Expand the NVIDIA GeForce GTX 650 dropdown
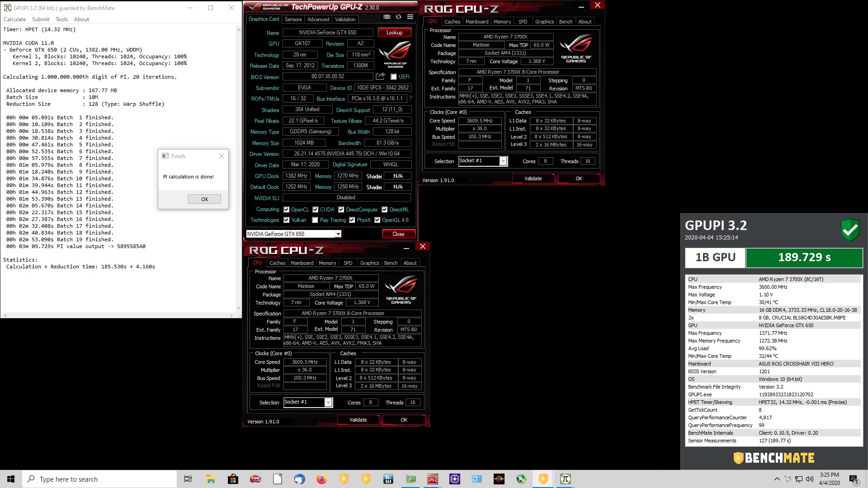The image size is (868, 488). coord(338,234)
